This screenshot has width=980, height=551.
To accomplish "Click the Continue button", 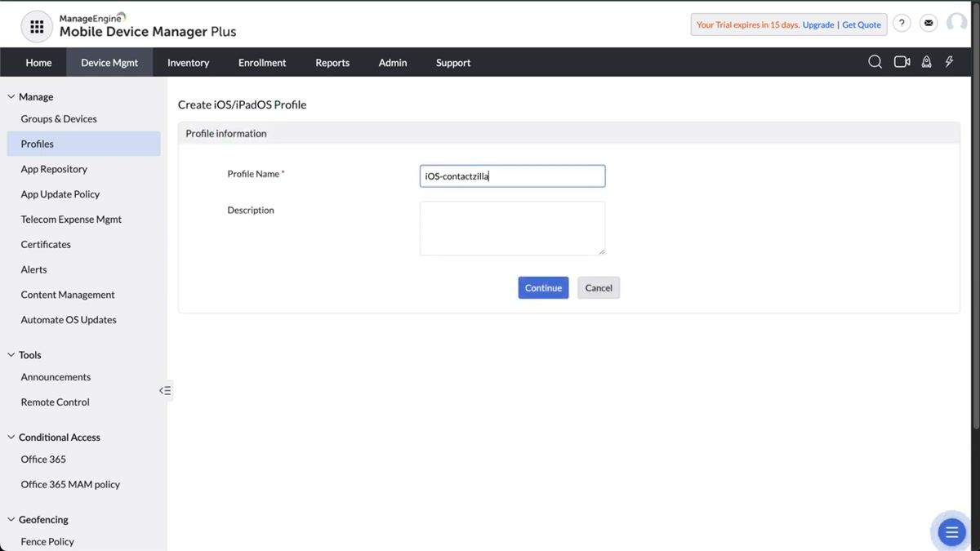I will point(542,287).
